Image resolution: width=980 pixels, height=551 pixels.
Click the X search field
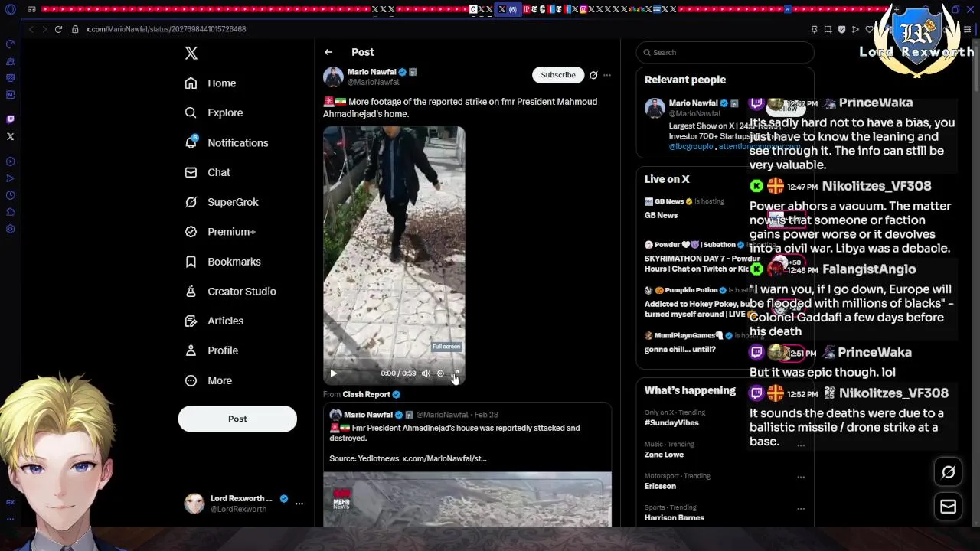(724, 52)
